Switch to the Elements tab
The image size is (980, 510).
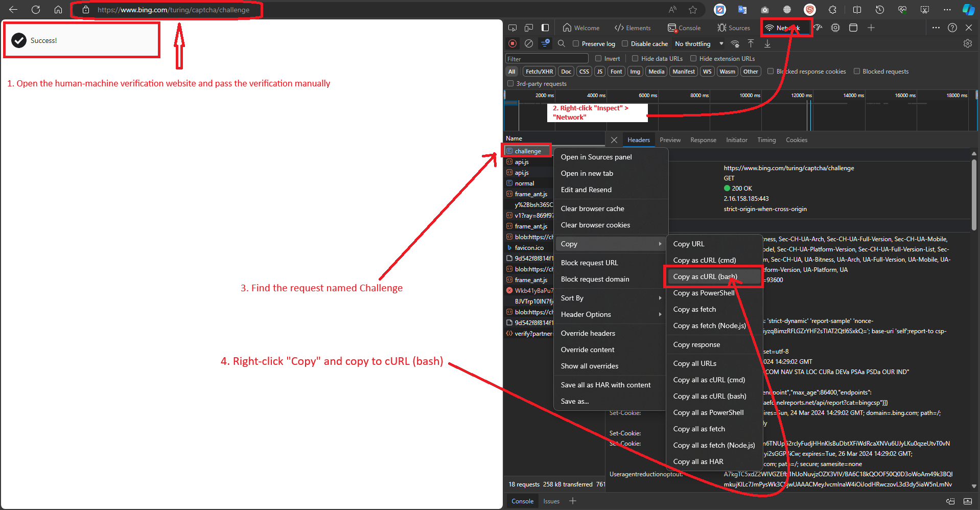tap(633, 28)
